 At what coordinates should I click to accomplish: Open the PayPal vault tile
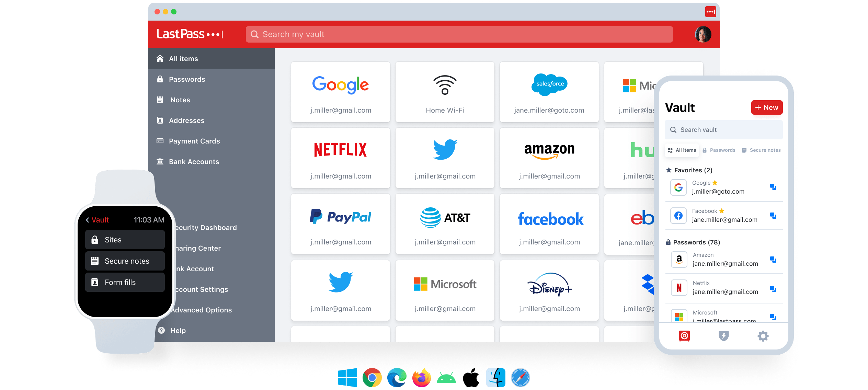[x=340, y=224]
